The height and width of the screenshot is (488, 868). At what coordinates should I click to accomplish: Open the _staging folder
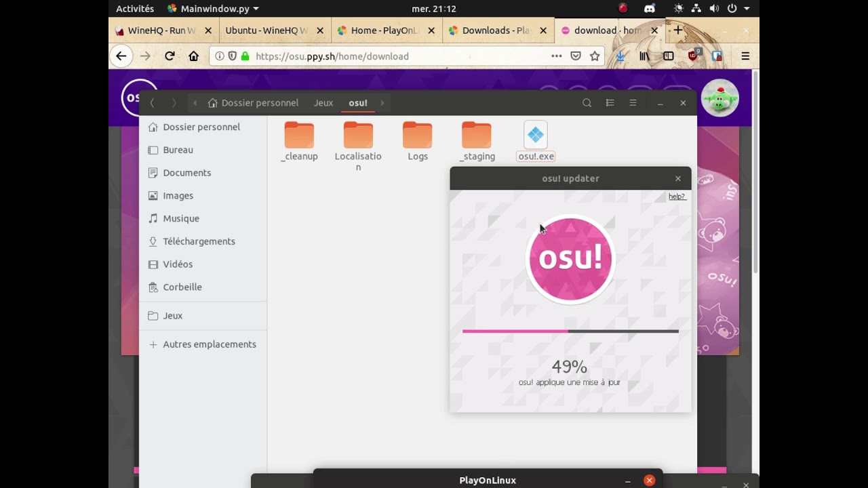(x=477, y=141)
